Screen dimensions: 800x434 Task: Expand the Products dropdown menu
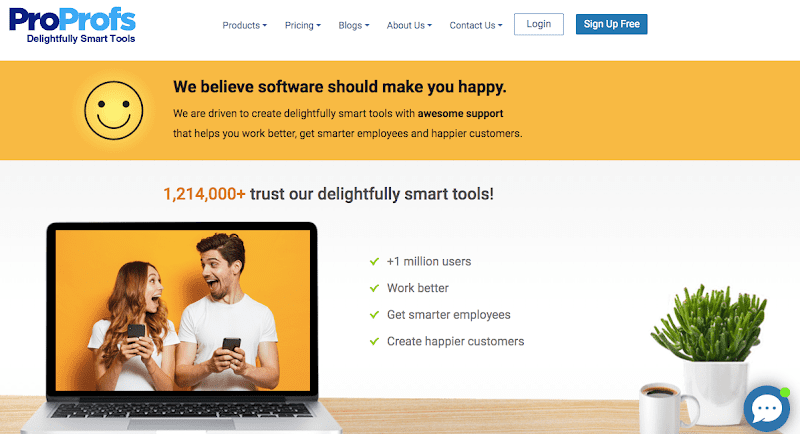tap(244, 25)
